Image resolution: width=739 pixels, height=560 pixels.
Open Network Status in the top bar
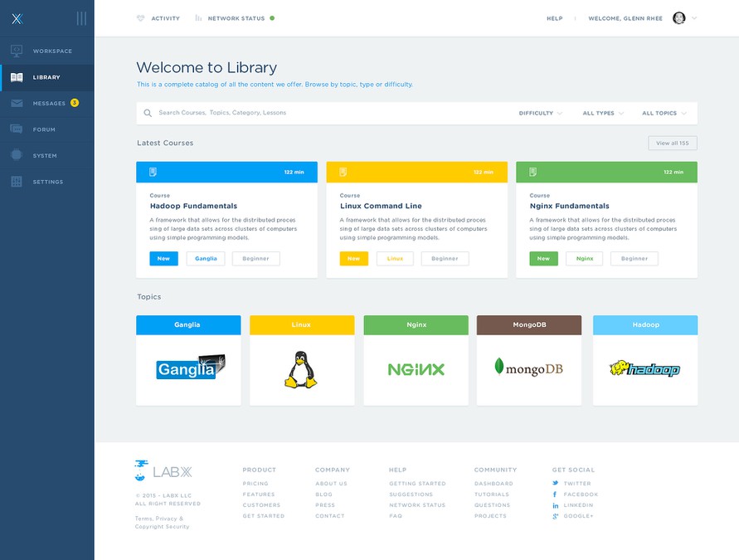236,18
